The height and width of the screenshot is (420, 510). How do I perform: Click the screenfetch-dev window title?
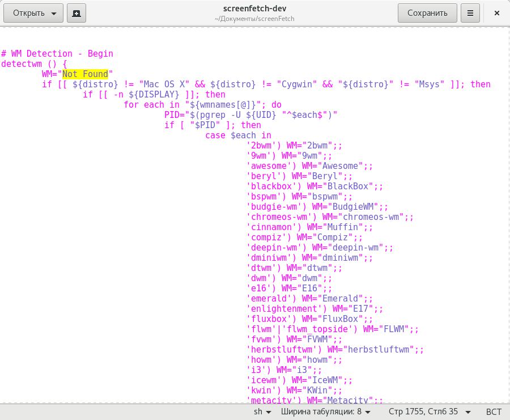coord(254,9)
